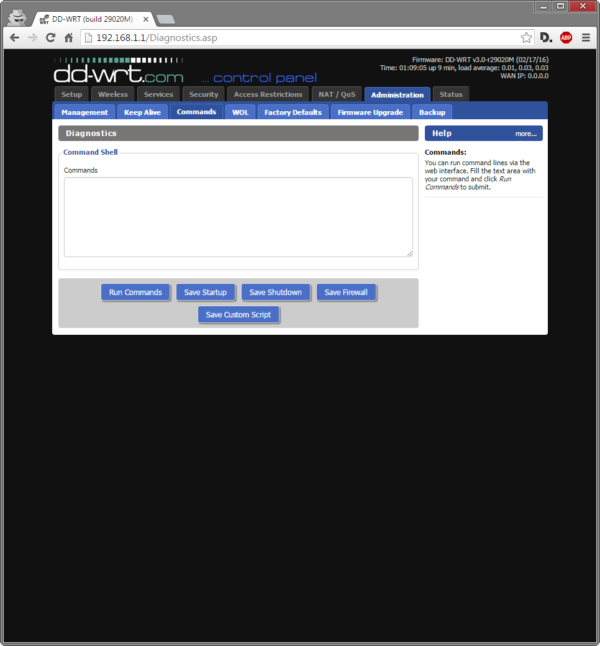This screenshot has height=646, width=600.
Task: Bookmark this page with the star icon
Action: pos(526,38)
